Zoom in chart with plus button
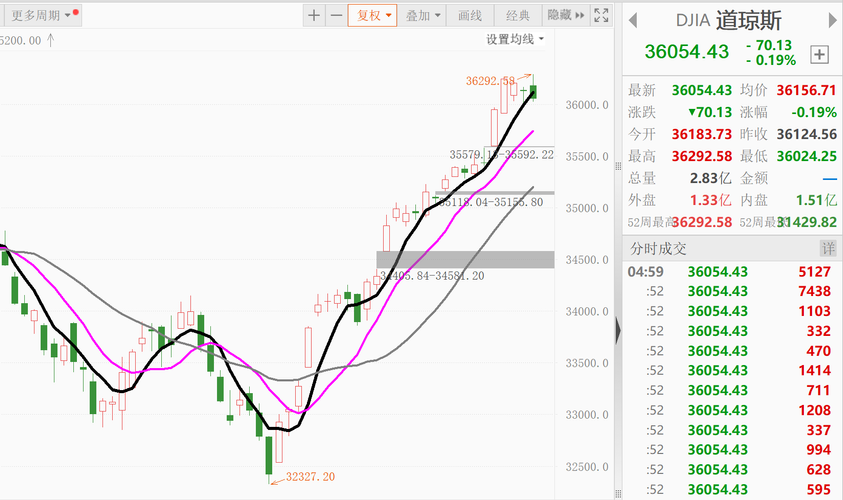This screenshot has height=500, width=843. (314, 16)
